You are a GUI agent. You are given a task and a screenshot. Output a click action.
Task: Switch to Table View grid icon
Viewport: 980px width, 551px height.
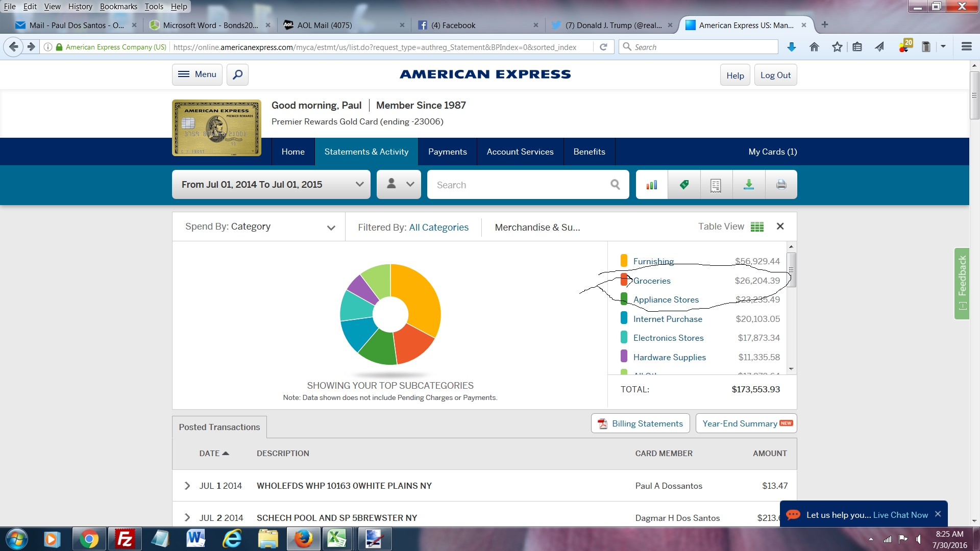(x=757, y=227)
